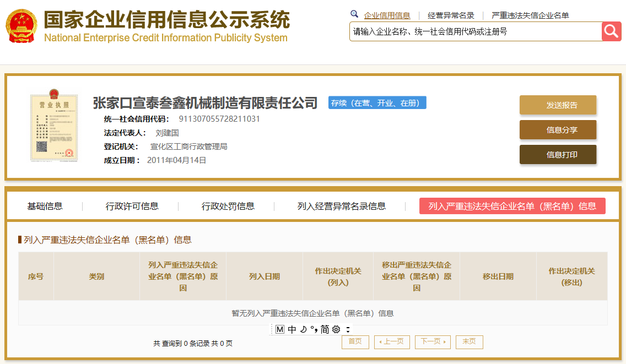
Task: Click the English title National Enterprise Credit Information Publicity System
Action: click(x=166, y=38)
